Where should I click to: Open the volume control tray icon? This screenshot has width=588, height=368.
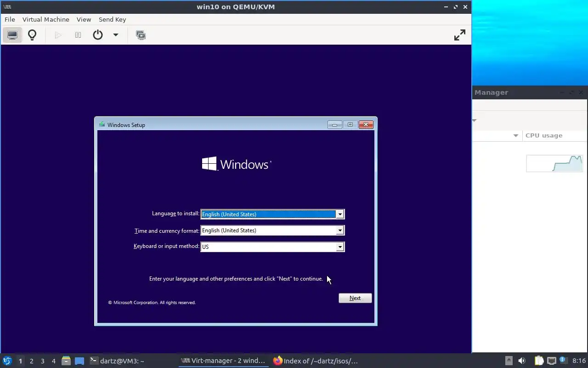pyautogui.click(x=522, y=361)
